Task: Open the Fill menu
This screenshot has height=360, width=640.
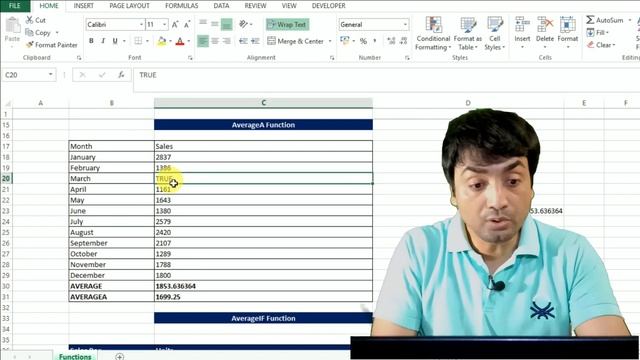Action: [x=598, y=32]
